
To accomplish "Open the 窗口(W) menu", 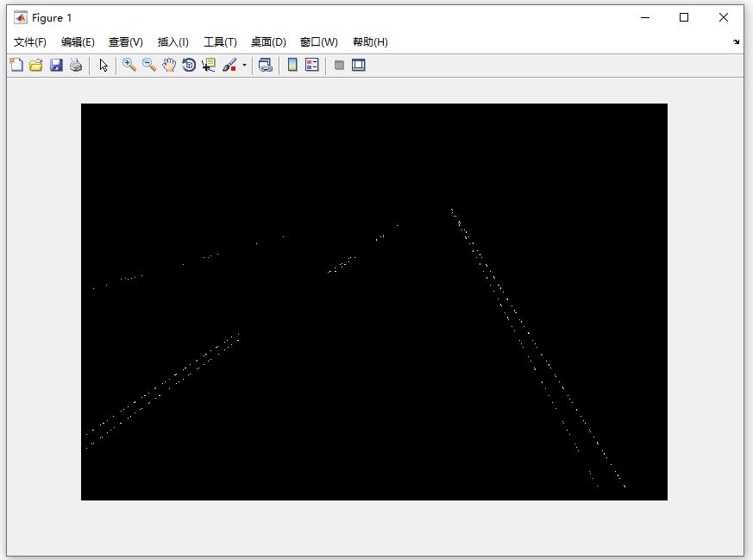I will pyautogui.click(x=319, y=42).
